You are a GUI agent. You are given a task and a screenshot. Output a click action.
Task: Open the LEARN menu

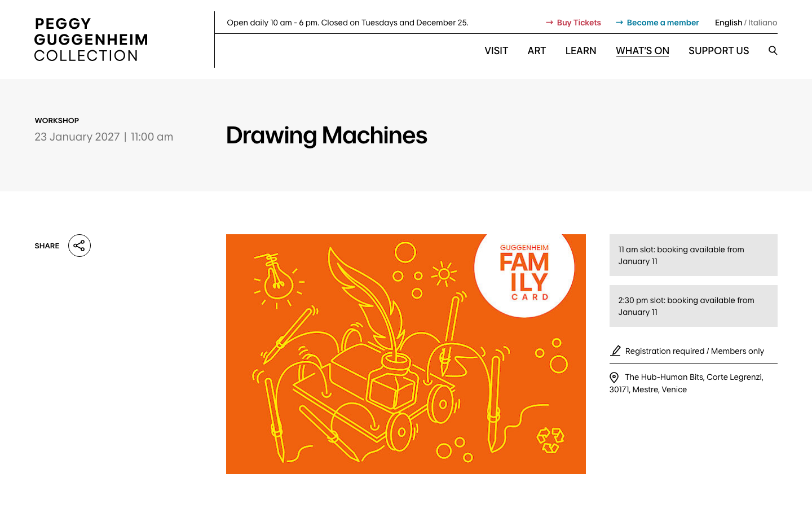click(x=581, y=51)
